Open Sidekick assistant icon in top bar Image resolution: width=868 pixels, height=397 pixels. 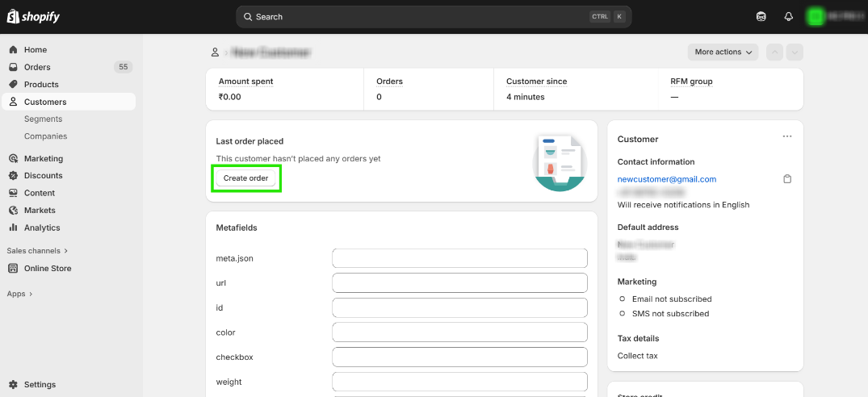click(x=761, y=17)
